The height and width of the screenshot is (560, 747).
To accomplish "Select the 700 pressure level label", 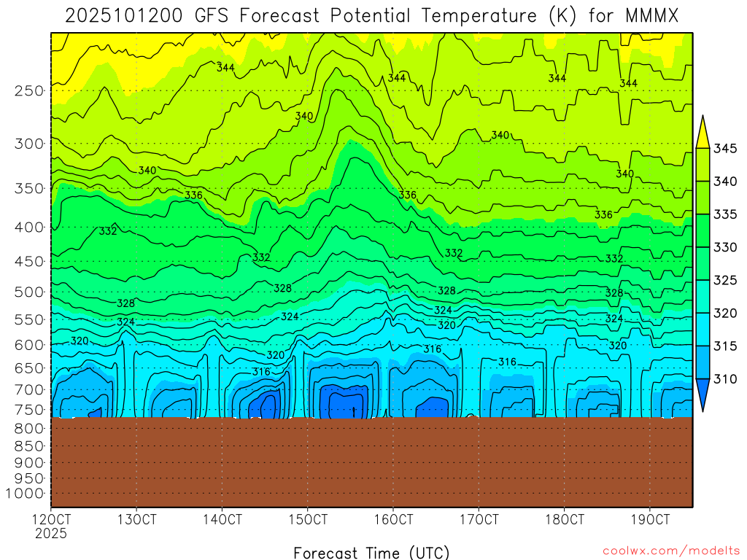I will tap(29, 389).
